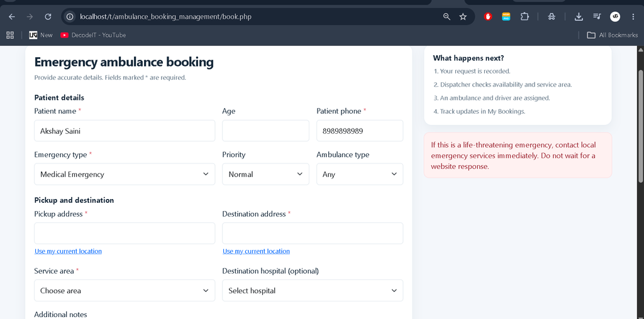Open the Chrome three-dot menu
The width and height of the screenshot is (644, 319).
coord(633,17)
